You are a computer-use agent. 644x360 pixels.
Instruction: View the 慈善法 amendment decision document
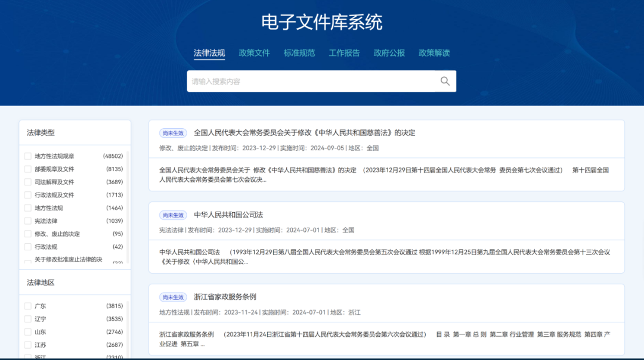303,132
